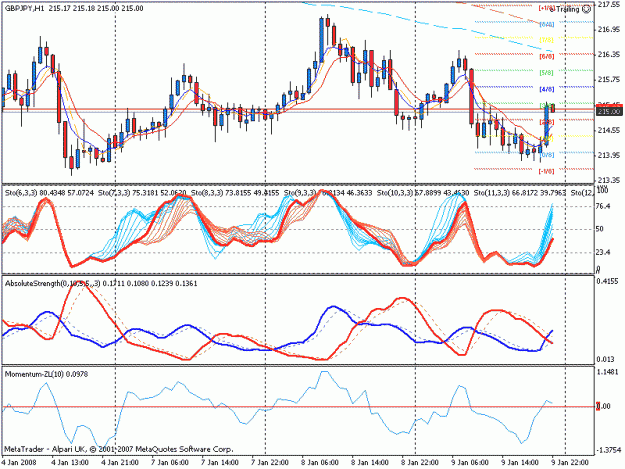Click the Trailing expert label
Screen dimensions: 625x469
567,9
